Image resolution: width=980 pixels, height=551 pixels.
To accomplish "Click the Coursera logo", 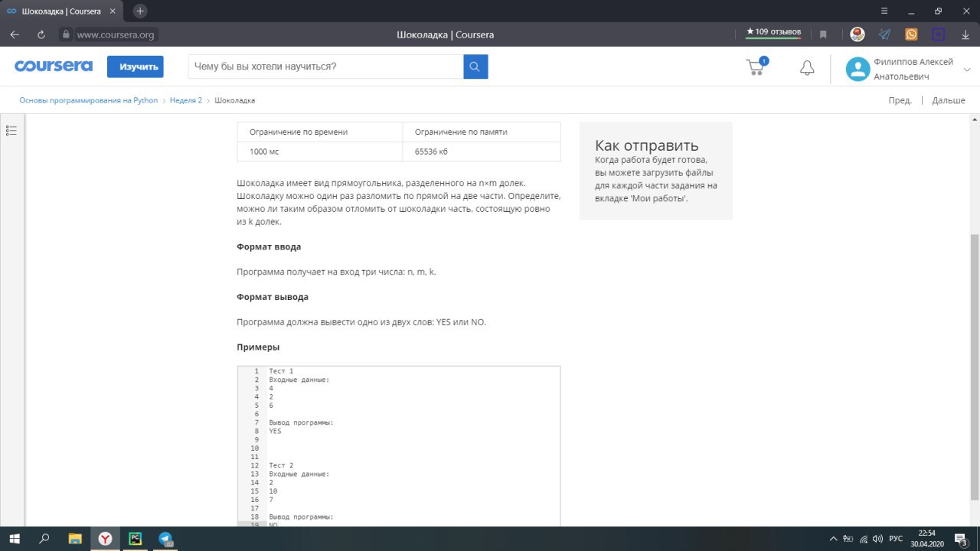I will point(54,67).
